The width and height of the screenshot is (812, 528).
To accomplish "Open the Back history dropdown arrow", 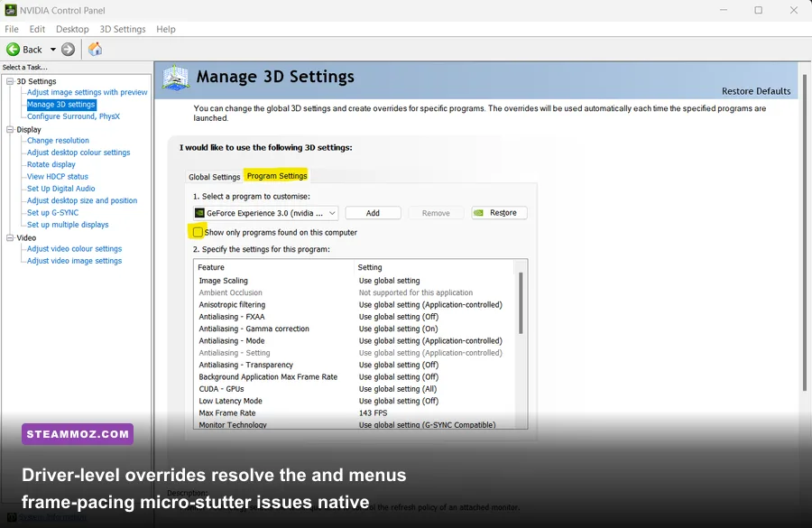I will coord(53,50).
